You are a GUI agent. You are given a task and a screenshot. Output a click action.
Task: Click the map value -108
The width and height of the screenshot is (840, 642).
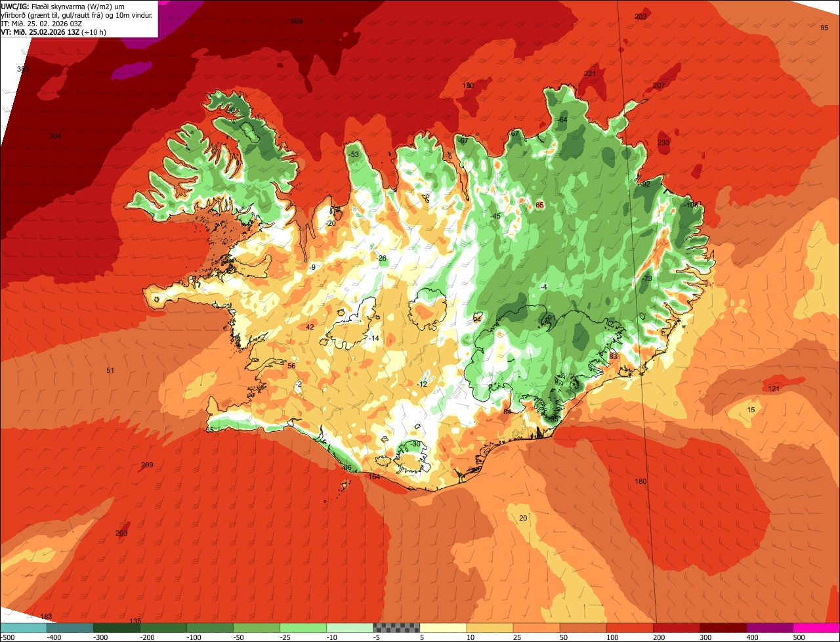pos(691,205)
